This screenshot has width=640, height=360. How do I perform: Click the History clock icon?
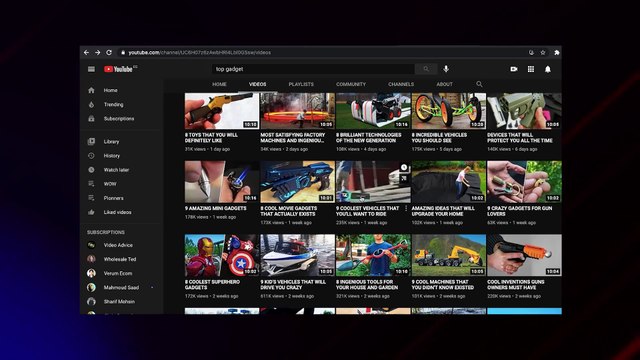[91, 156]
